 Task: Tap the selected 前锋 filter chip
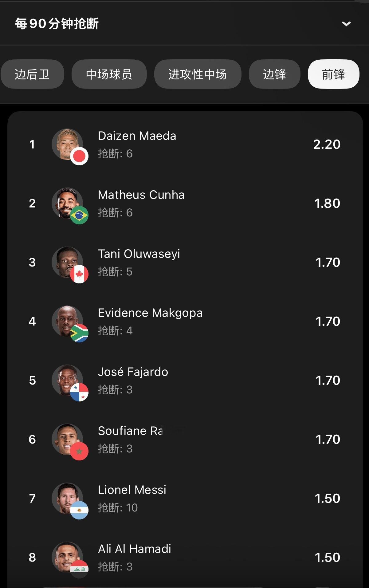(x=333, y=74)
